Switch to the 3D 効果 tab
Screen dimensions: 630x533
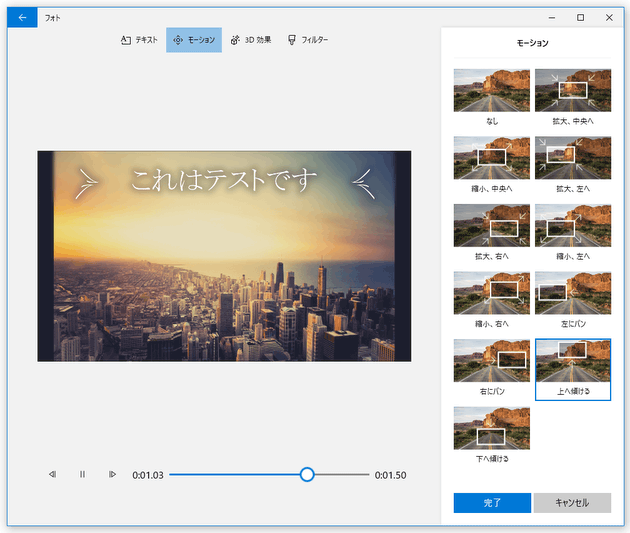click(x=251, y=40)
